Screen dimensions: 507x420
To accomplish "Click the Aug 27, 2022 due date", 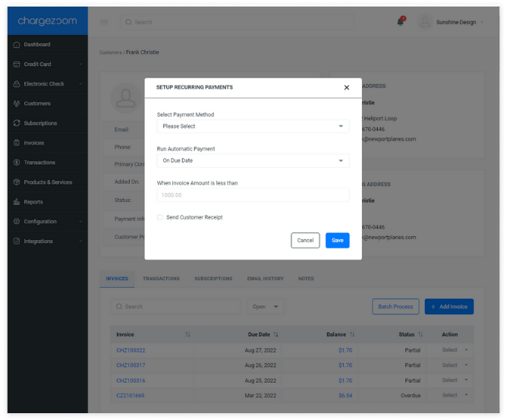I will (x=260, y=350).
